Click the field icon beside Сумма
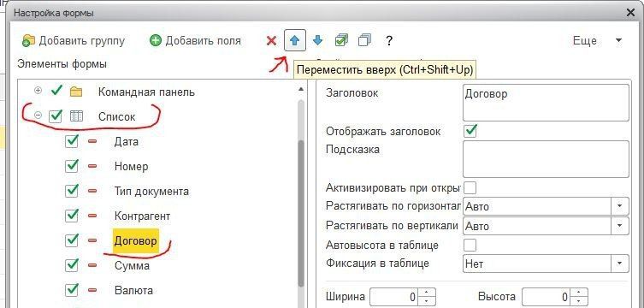 tap(92, 265)
